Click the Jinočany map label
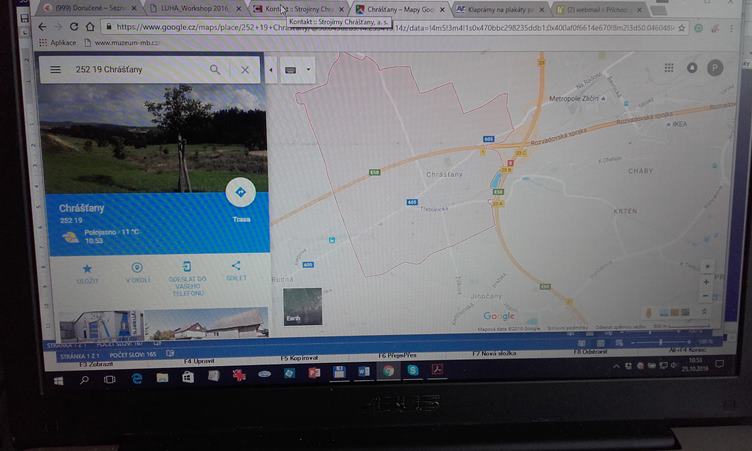This screenshot has height=451, width=752. pos(485,297)
